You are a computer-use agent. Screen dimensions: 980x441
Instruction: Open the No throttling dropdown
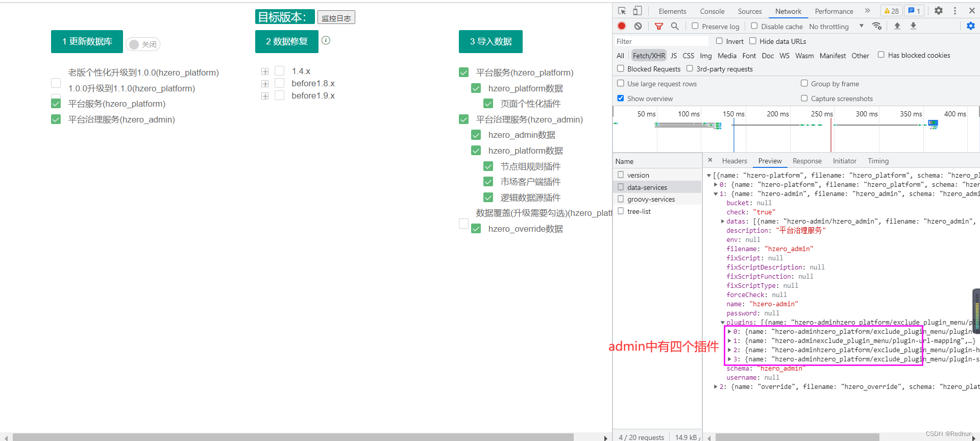point(837,27)
